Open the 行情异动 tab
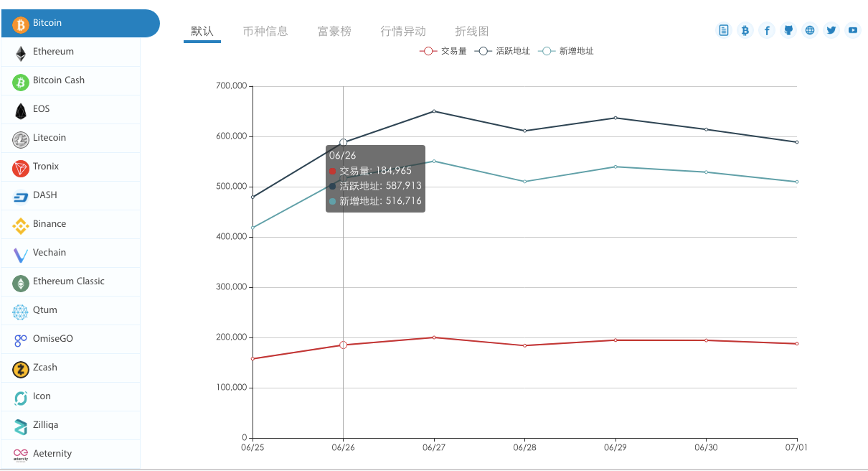 click(403, 32)
